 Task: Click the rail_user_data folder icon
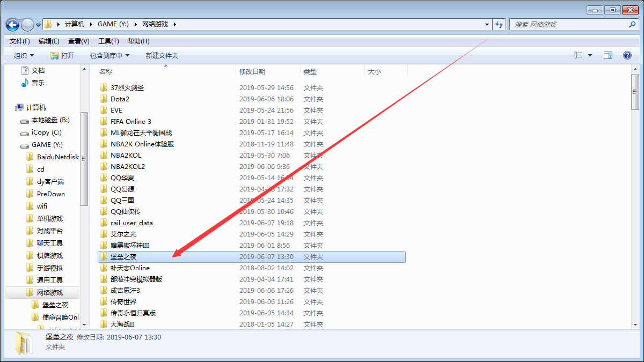104,223
